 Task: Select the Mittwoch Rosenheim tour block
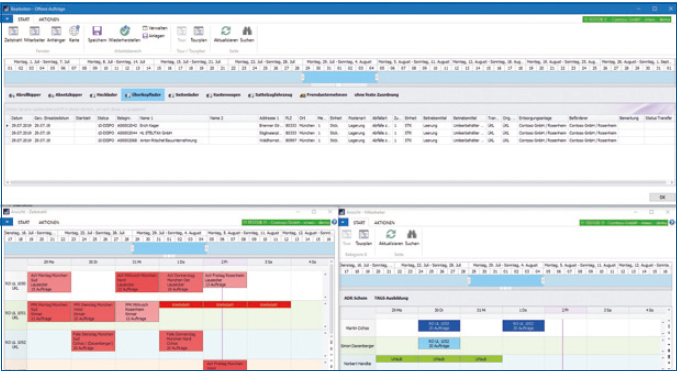137,312
